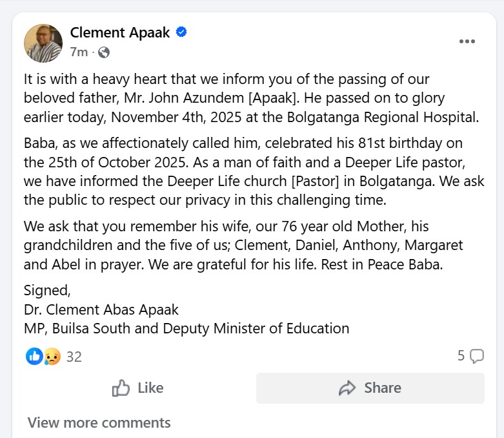This screenshot has width=504, height=438.
Task: Click the sad face reaction icon
Action: click(52, 356)
